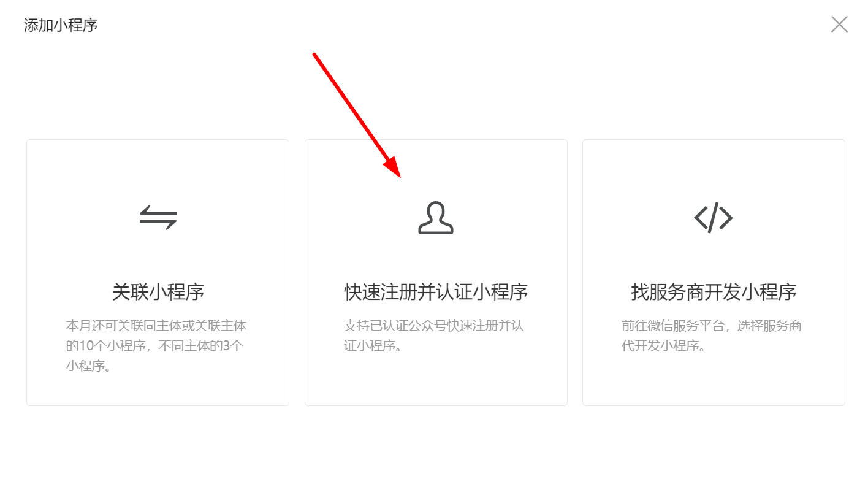Click the 支持已认证公众号快速注册并认 description line
This screenshot has height=487, width=868.
(x=434, y=325)
